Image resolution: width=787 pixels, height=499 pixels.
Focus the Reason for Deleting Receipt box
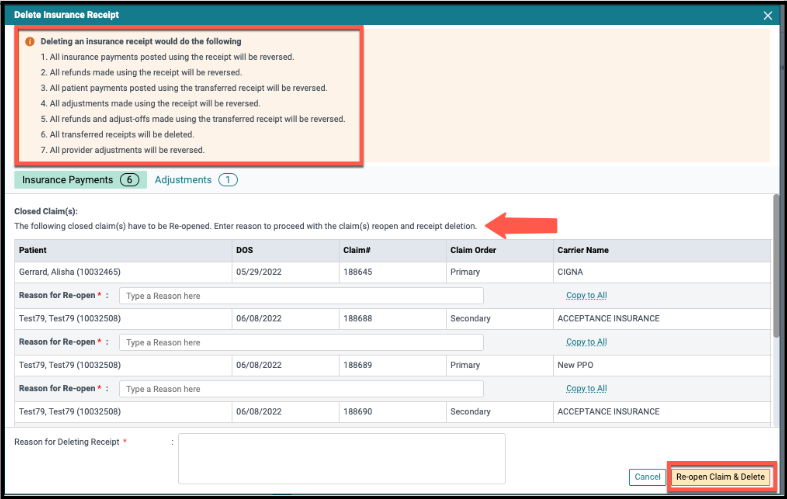pyautogui.click(x=342, y=458)
